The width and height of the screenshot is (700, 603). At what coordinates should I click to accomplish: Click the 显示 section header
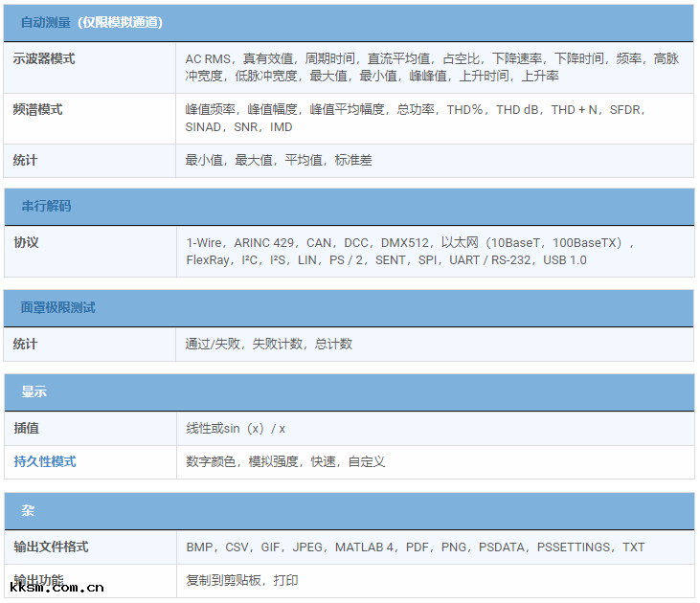tap(34, 391)
